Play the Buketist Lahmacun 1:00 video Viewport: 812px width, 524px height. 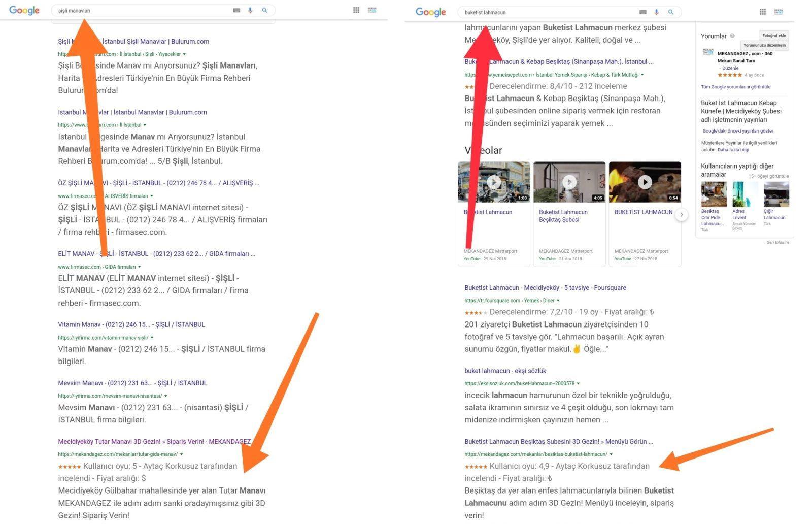click(494, 182)
